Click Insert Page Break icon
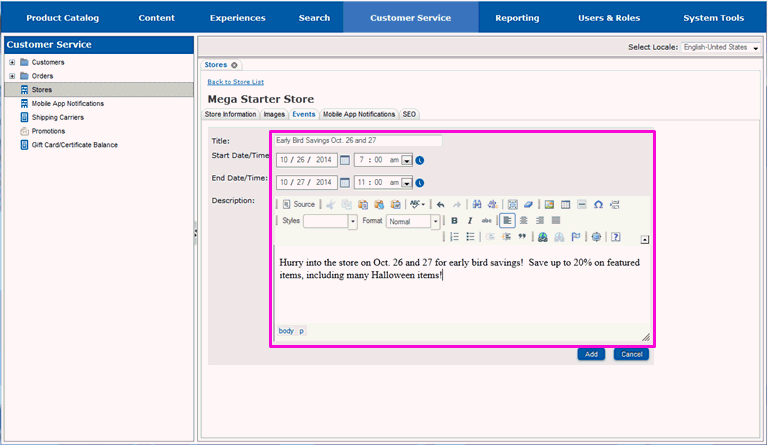This screenshot has width=768, height=445. coord(615,205)
